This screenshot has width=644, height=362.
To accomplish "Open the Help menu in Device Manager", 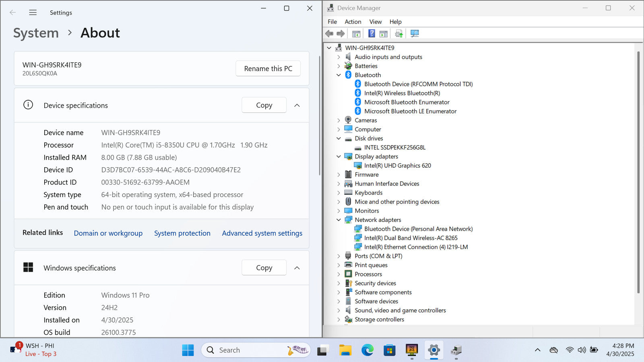I will click(395, 22).
